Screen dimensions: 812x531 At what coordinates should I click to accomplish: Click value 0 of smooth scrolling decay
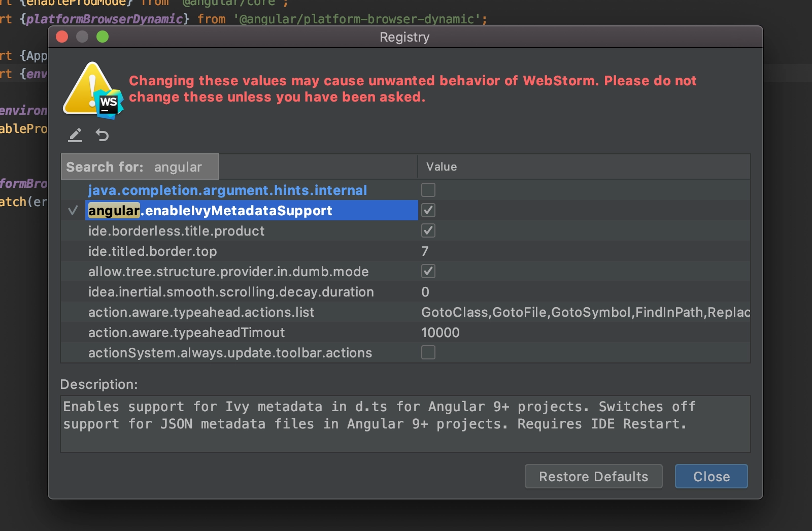[x=425, y=291]
